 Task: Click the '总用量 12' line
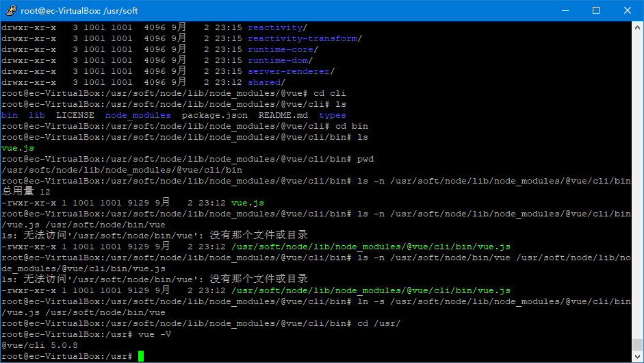pos(26,192)
